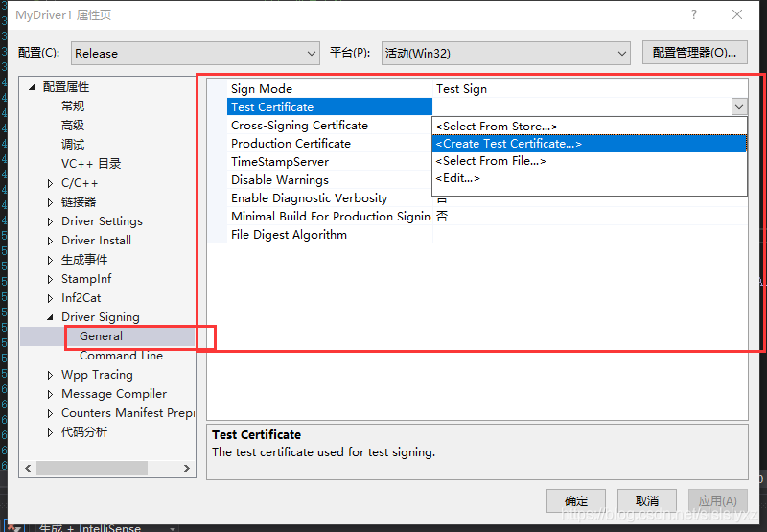The width and height of the screenshot is (767, 532).
Task: Select the Production Certificate row
Action: pyautogui.click(x=329, y=143)
